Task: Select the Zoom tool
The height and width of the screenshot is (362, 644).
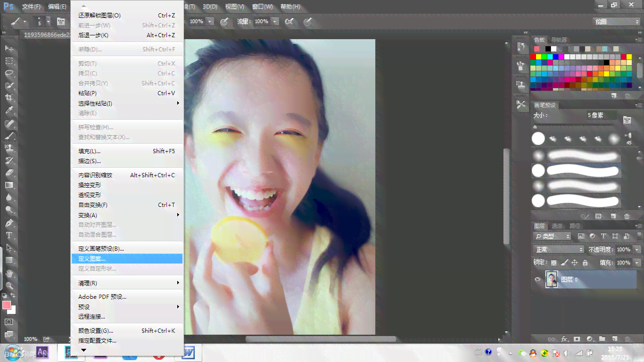Action: coord(9,286)
